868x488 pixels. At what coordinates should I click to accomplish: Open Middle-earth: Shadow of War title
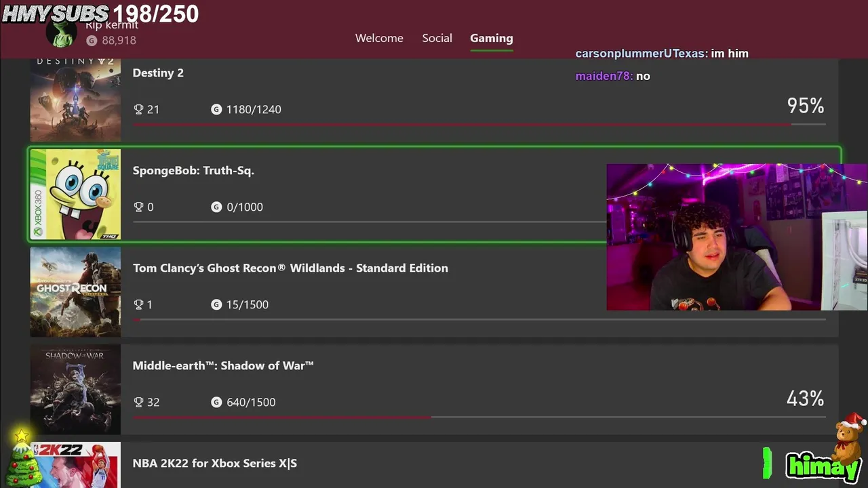click(223, 365)
